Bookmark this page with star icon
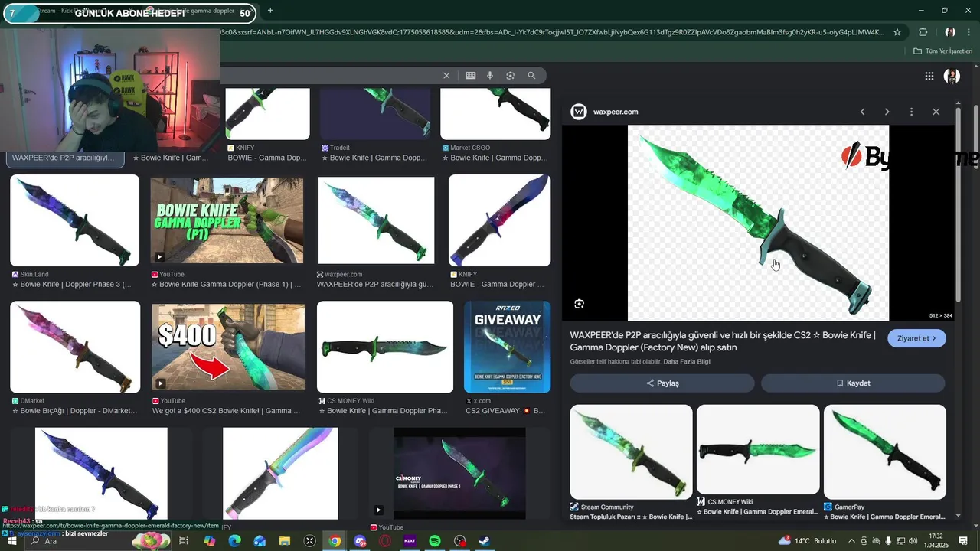980x551 pixels. click(x=897, y=32)
